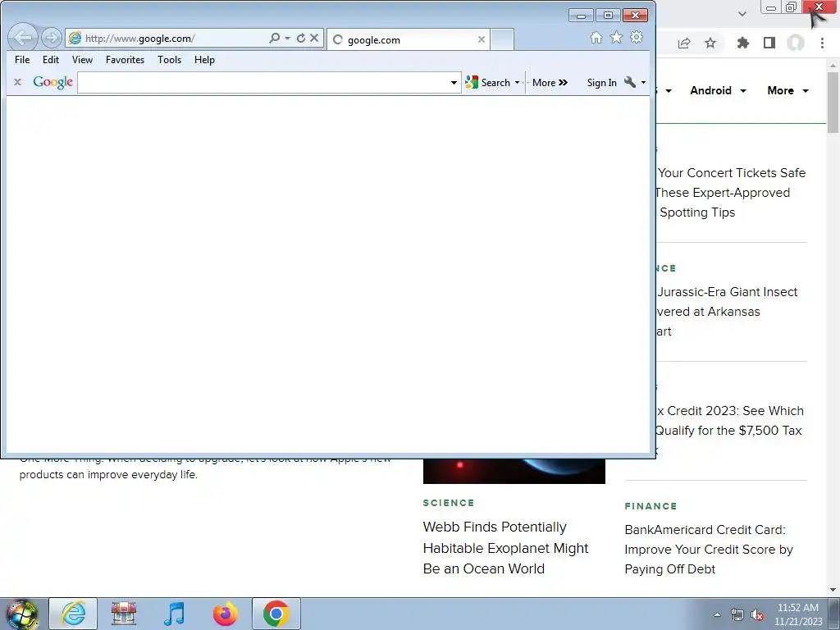Open the Windows Start button
Screen dimensions: 840x630
click(21, 614)
